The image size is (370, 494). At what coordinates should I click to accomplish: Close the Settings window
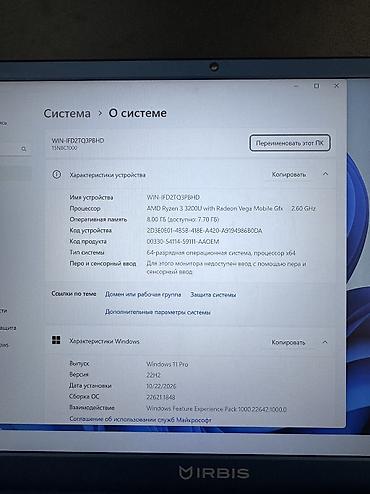click(336, 86)
